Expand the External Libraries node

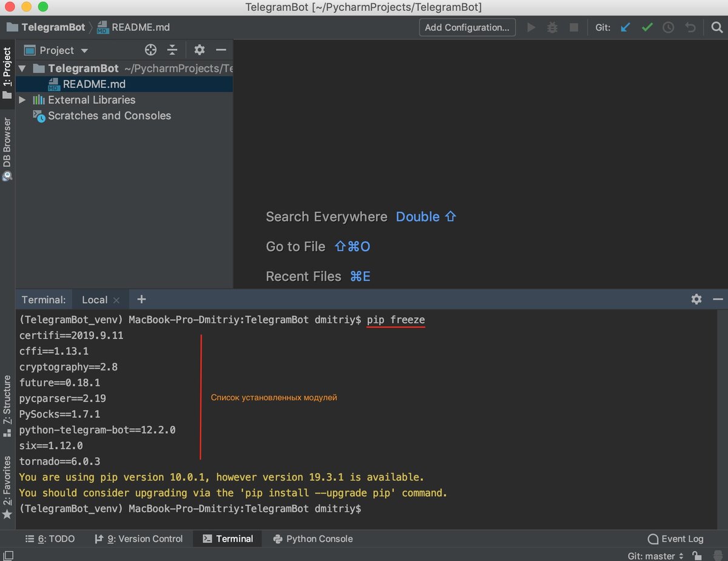(x=22, y=99)
